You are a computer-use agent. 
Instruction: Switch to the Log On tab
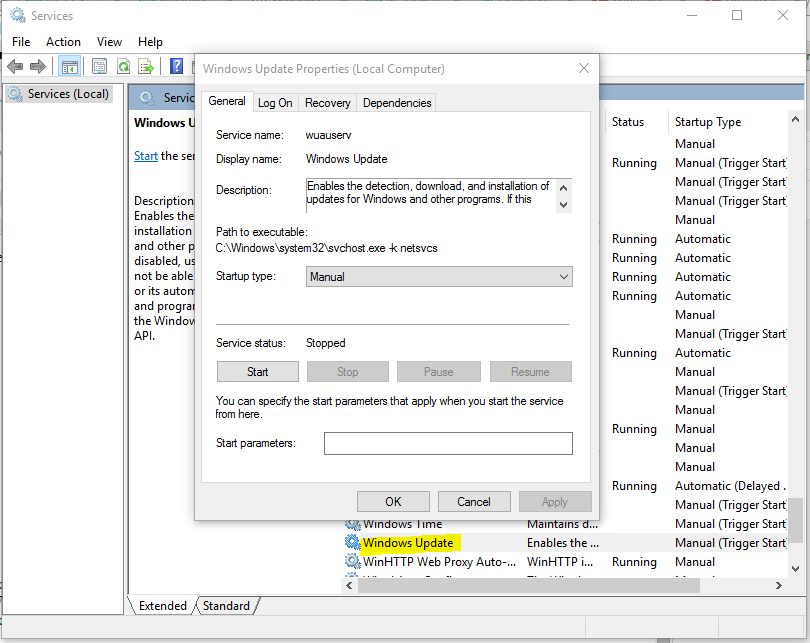click(275, 103)
